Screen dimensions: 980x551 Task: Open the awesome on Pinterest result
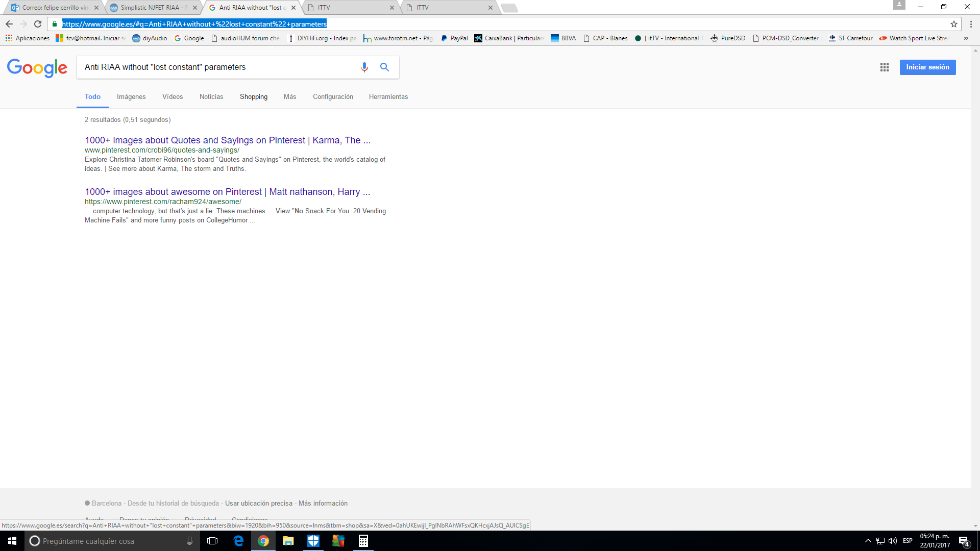[x=228, y=192]
